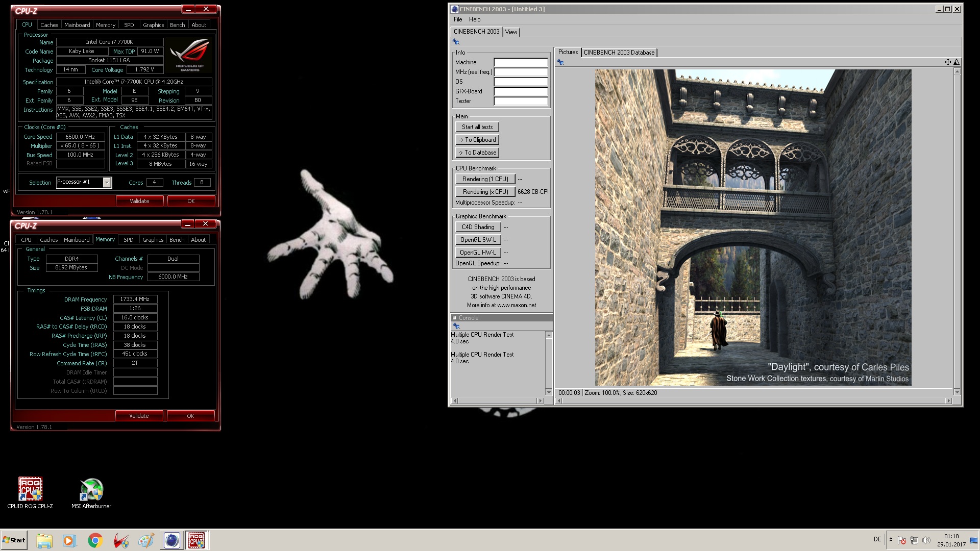Click the OS input field

pos(521,82)
